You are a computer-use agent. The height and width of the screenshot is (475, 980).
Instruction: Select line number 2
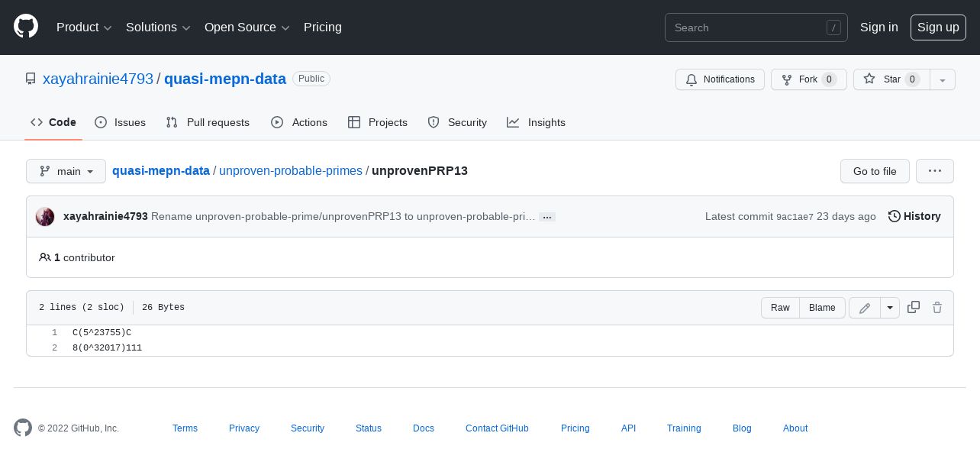coord(54,348)
